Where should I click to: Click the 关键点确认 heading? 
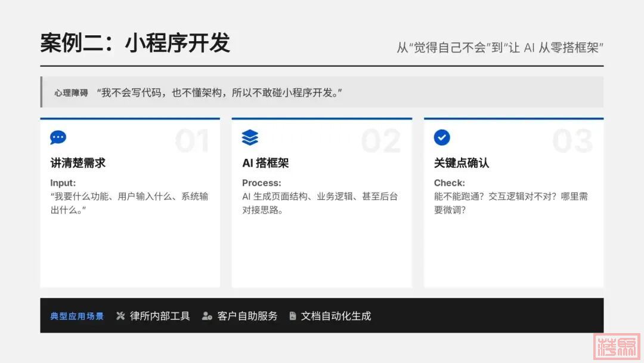click(x=462, y=163)
